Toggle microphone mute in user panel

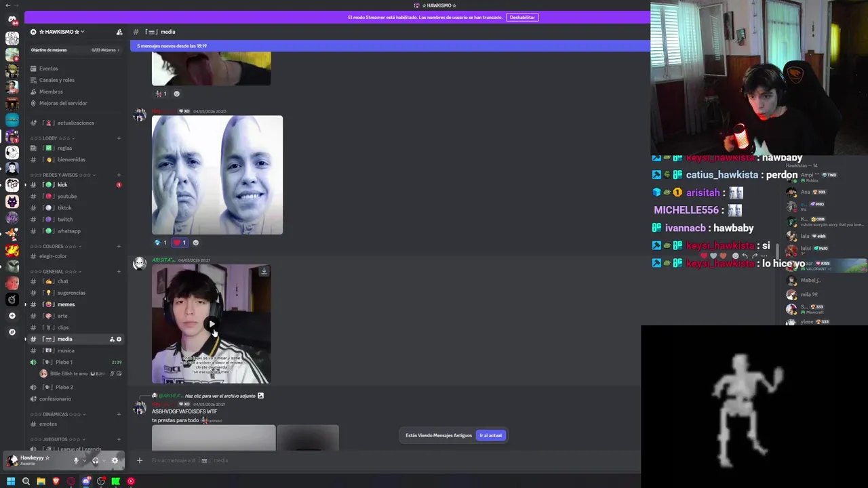coord(76,460)
